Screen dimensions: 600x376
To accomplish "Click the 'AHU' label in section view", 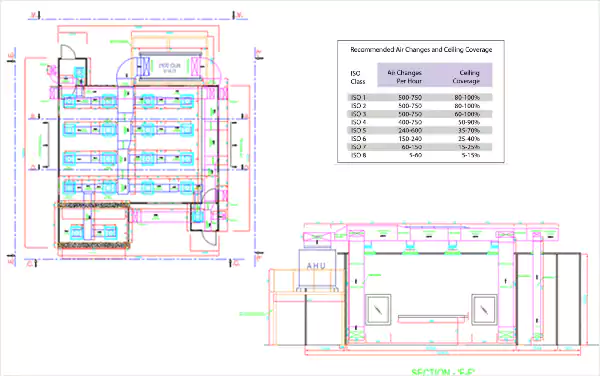I will point(316,266).
